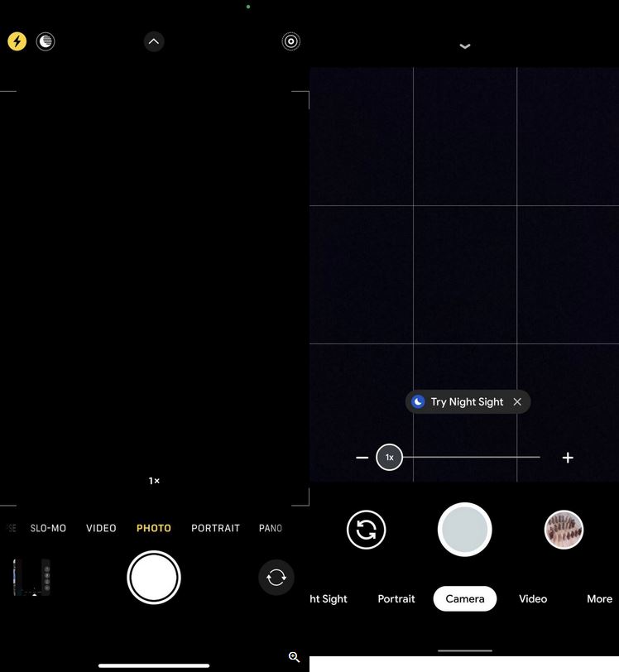Select Portrait mode in Pixel camera
Viewport: 619px width, 672px height.
396,599
